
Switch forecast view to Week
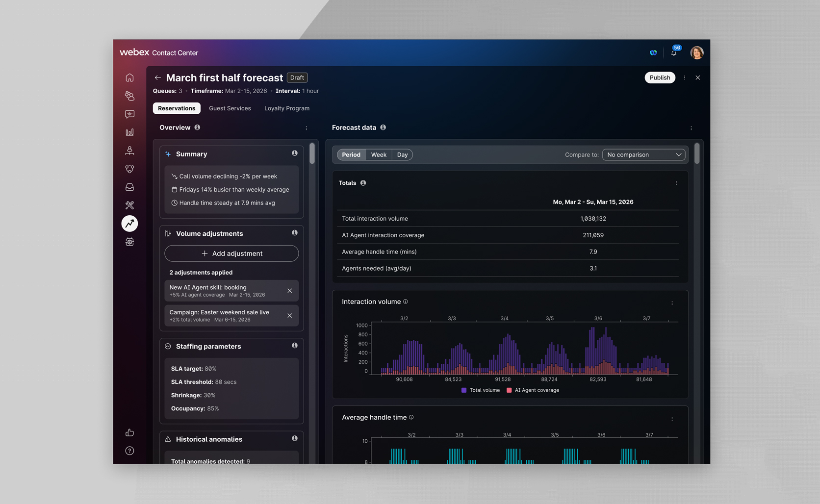pos(378,155)
